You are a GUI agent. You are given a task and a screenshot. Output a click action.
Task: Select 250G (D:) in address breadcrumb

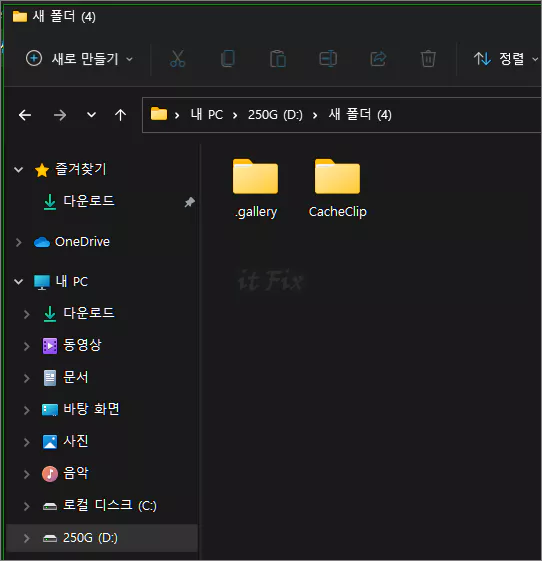275,115
